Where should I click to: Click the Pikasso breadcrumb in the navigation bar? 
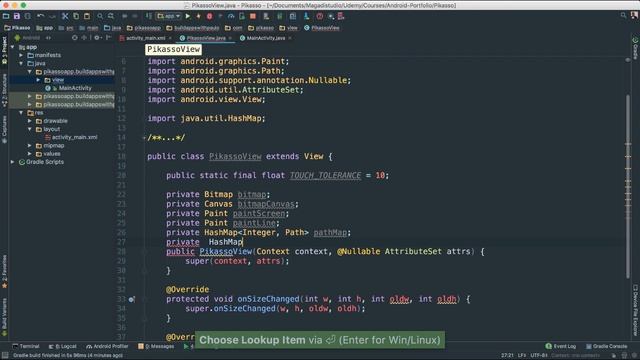point(17,28)
